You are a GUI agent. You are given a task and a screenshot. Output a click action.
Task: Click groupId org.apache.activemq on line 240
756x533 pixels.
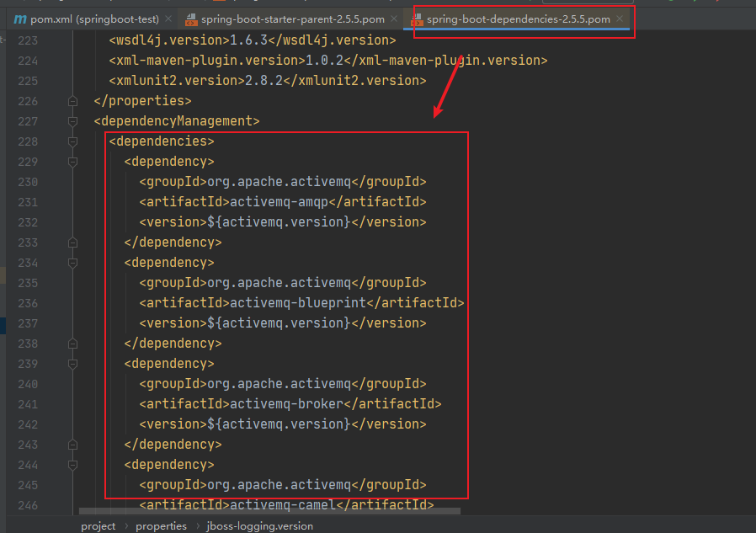(283, 384)
